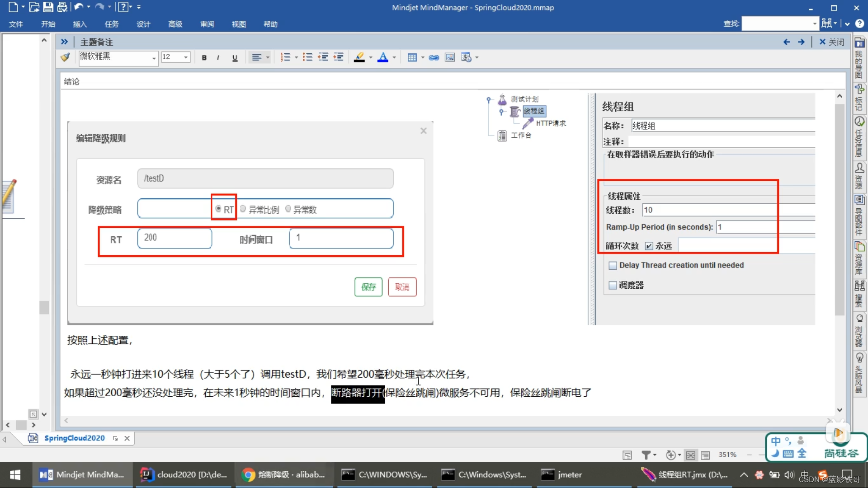Click the insert image icon

coord(450,57)
